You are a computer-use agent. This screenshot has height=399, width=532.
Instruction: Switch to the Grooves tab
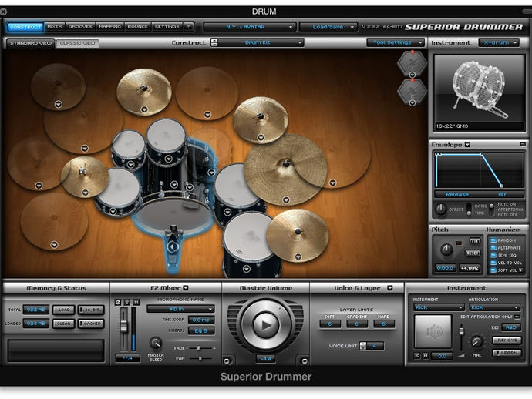coord(80,26)
